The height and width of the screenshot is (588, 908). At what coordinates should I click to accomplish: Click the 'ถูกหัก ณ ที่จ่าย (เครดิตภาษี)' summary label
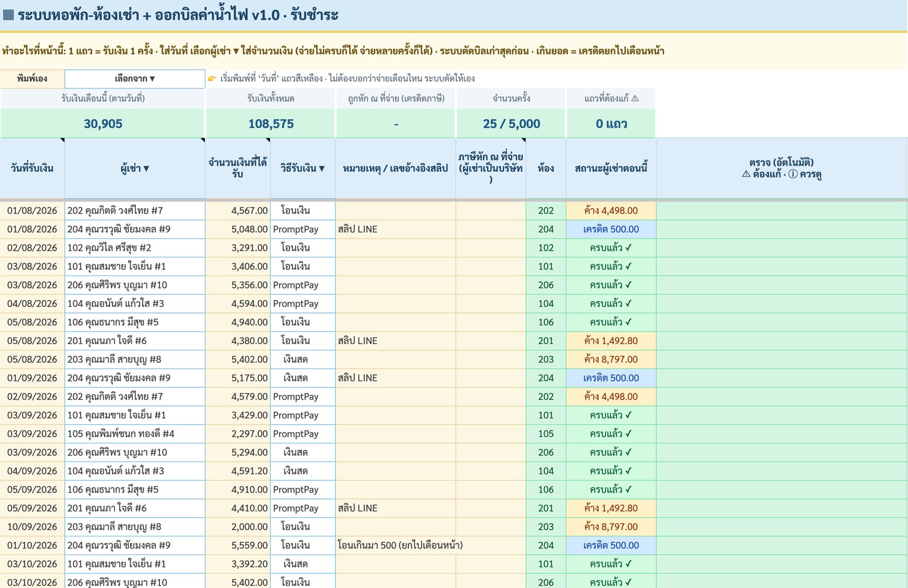(396, 98)
